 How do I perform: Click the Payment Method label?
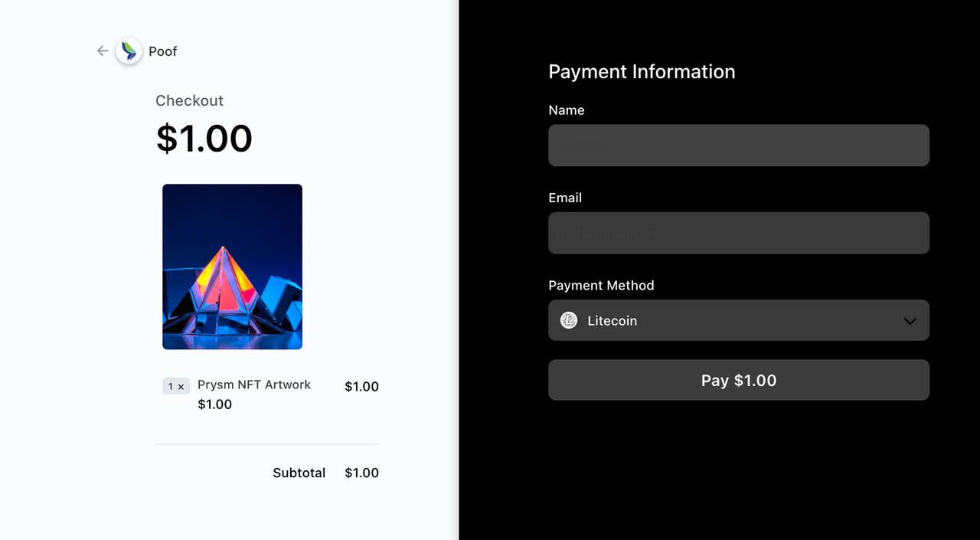pos(601,286)
